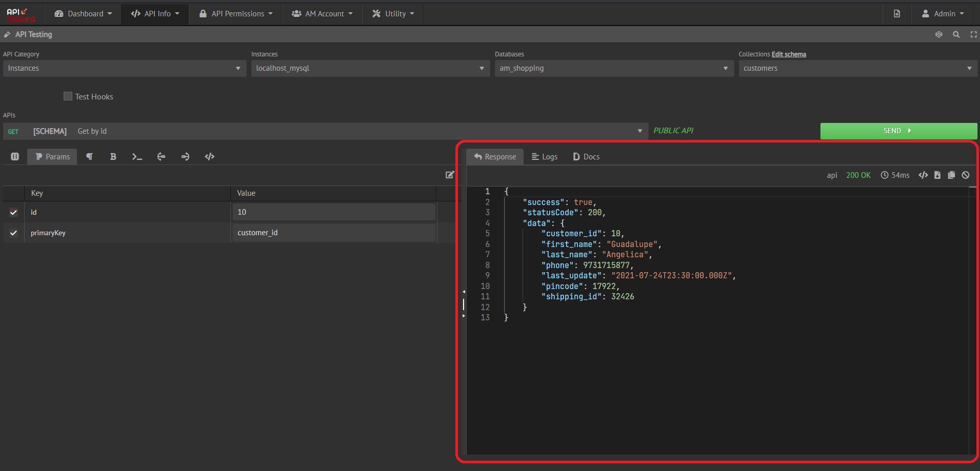Download the response as a file
The height and width of the screenshot is (471, 980).
click(x=937, y=175)
